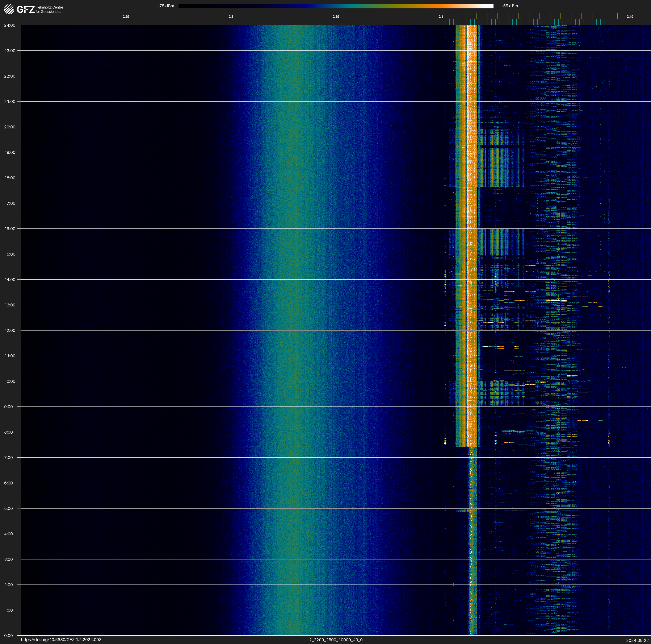Screen dimensions: 651x644
Task: Click the 2.25 frequency axis label
Action: pos(126,17)
